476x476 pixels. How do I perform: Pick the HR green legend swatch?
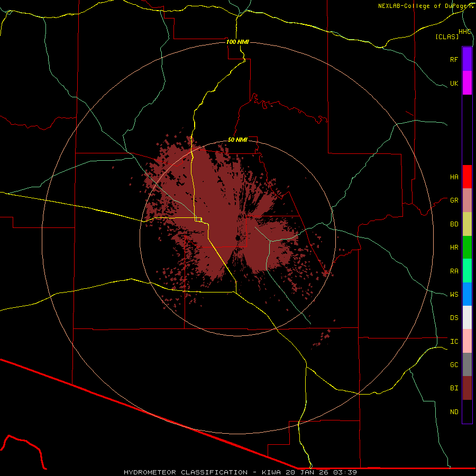(x=467, y=247)
